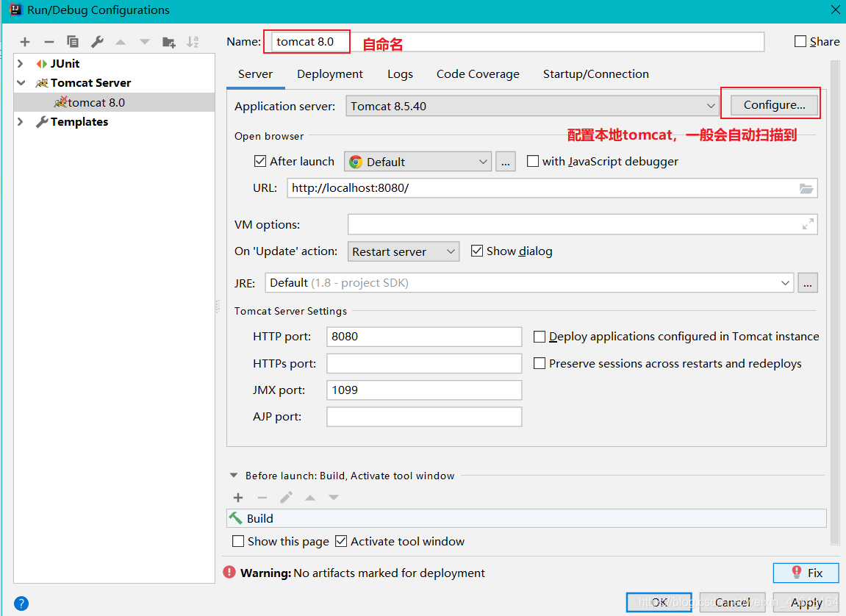Image resolution: width=846 pixels, height=616 pixels.
Task: Expand the JUnit tree node
Action: point(21,64)
